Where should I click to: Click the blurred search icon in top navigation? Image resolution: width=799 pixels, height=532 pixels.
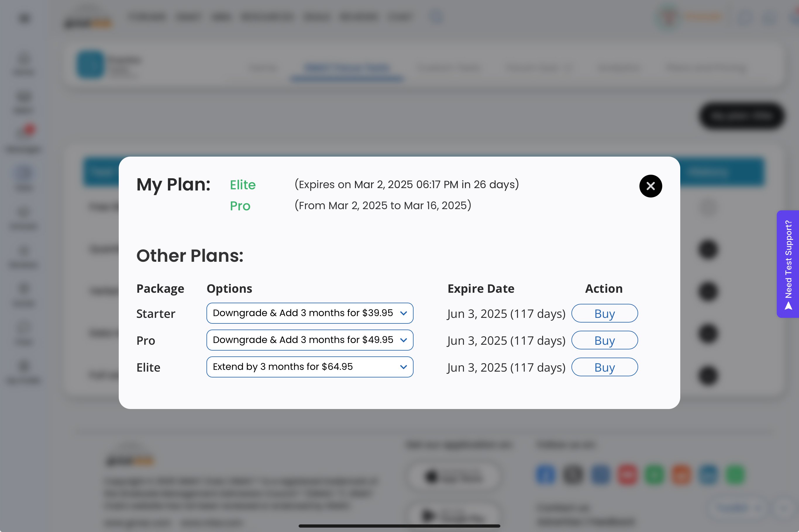click(436, 17)
